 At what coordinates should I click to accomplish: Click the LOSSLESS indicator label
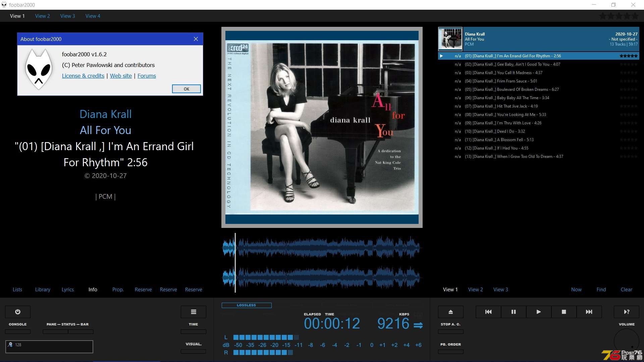point(247,305)
